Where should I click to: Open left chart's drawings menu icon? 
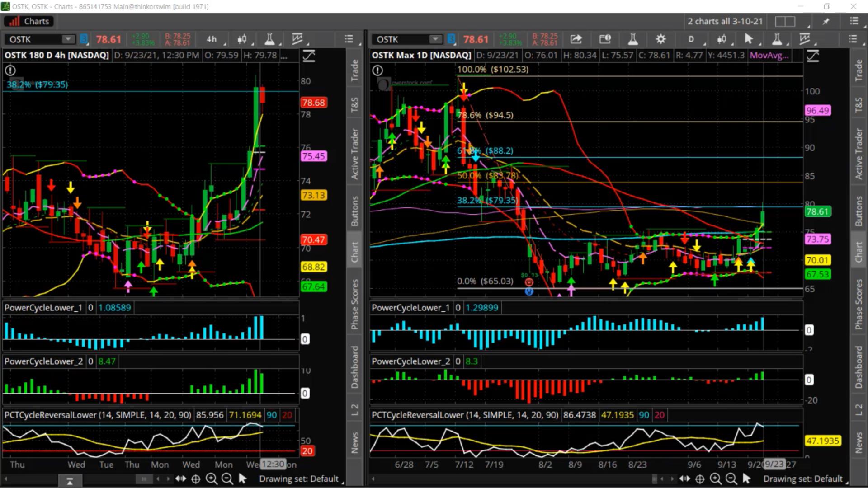coord(297,39)
